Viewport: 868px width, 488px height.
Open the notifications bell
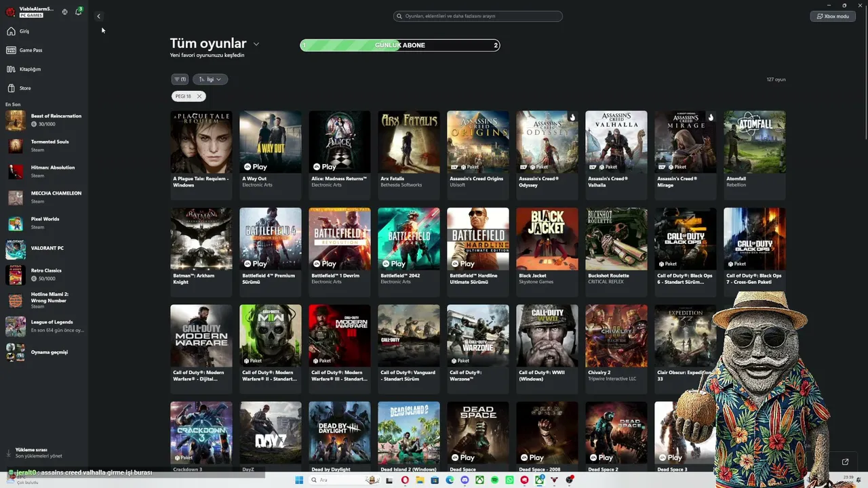pyautogui.click(x=78, y=12)
